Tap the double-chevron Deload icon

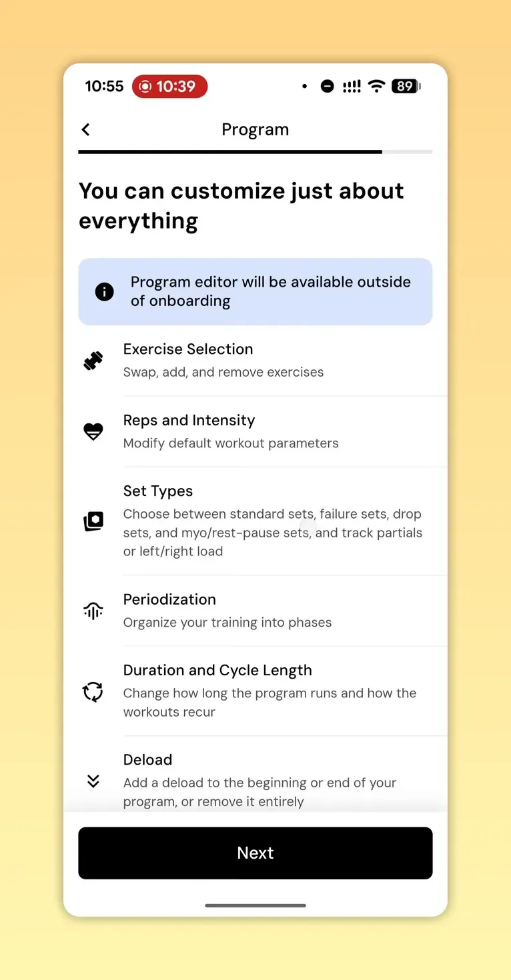click(93, 781)
